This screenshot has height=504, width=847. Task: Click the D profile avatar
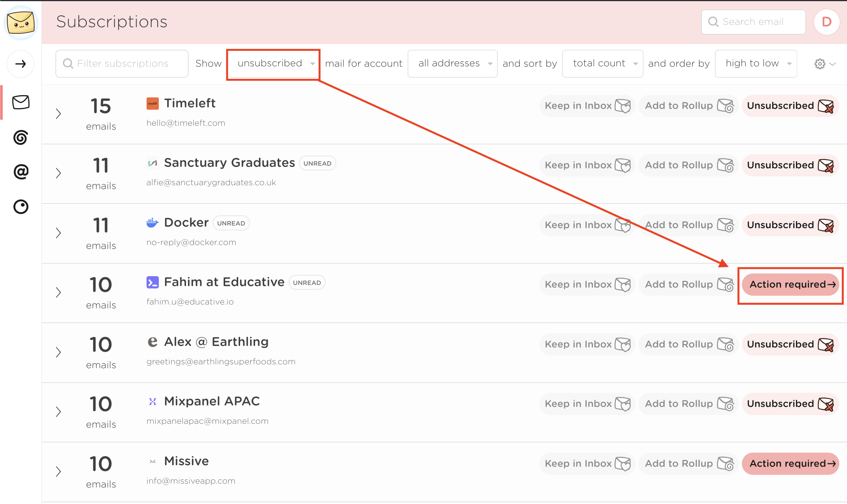point(826,22)
